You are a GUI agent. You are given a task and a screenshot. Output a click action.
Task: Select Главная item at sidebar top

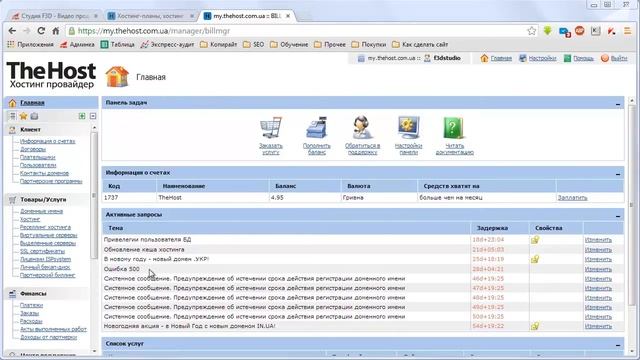(x=32, y=103)
